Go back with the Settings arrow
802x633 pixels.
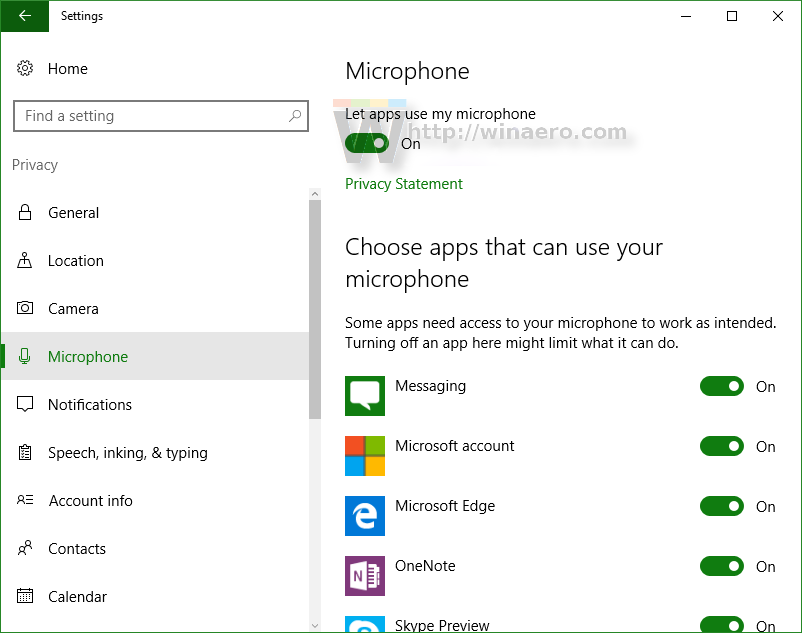[25, 16]
